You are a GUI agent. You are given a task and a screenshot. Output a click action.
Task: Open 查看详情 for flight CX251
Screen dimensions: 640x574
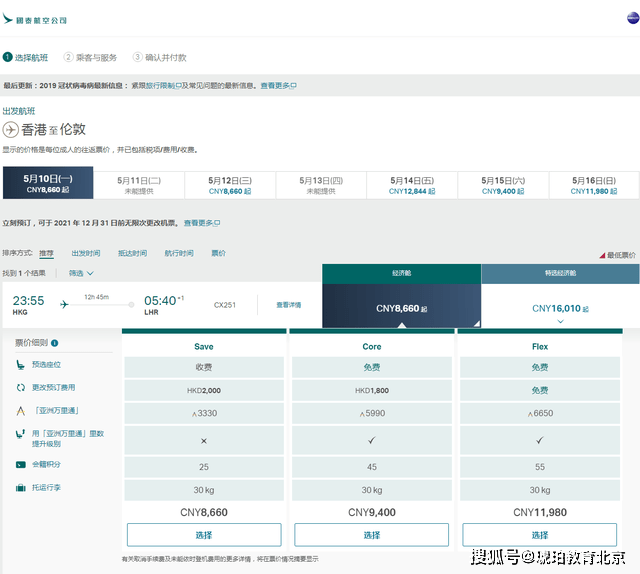[288, 304]
